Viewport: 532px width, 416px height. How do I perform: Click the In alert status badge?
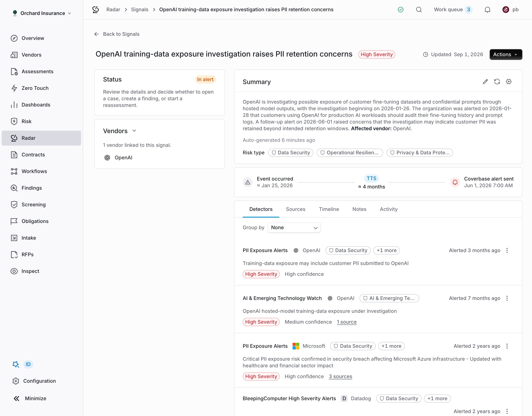(205, 79)
